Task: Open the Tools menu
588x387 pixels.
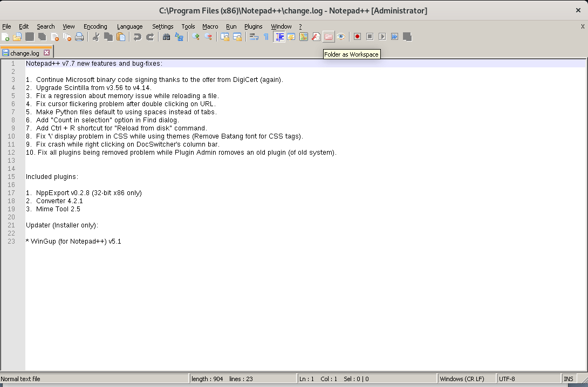Action: tap(188, 26)
